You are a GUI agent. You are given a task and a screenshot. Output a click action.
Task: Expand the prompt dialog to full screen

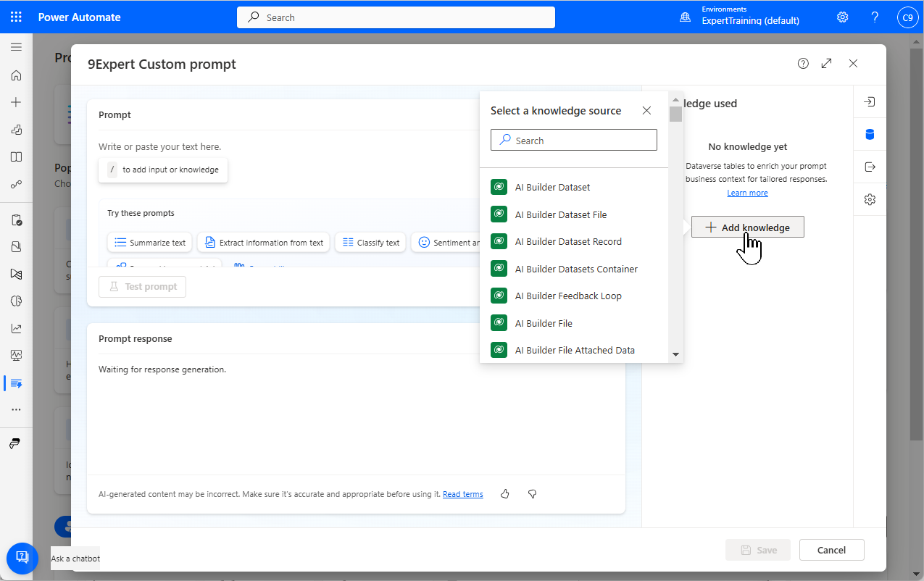click(x=826, y=64)
